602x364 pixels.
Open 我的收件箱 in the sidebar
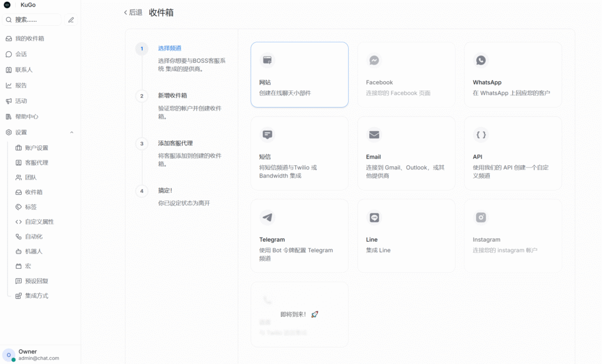29,38
